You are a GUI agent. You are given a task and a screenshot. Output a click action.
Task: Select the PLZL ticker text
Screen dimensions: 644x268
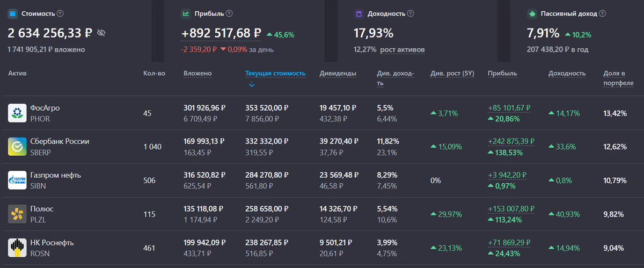click(39, 220)
